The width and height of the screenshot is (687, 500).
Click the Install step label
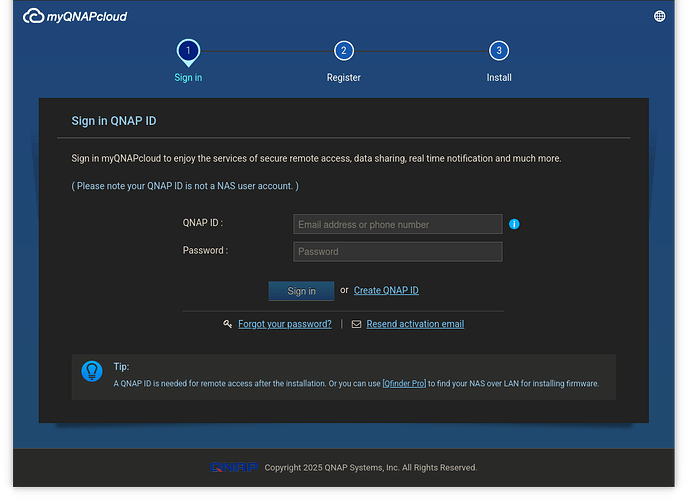499,78
